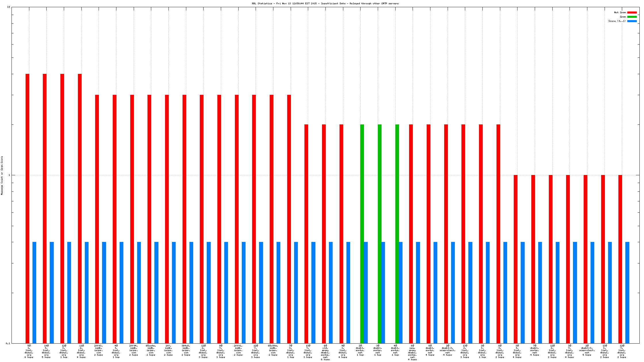Click the y-axis title Message Count or Spam Score
Image resolution: width=644 pixels, height=362 pixels.
(2, 176)
